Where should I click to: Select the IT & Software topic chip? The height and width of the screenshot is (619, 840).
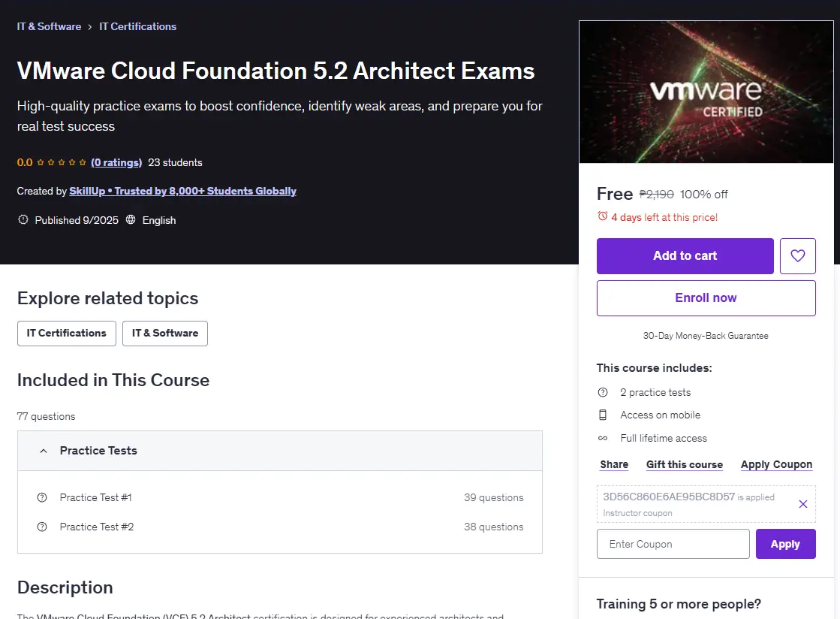[x=165, y=334]
